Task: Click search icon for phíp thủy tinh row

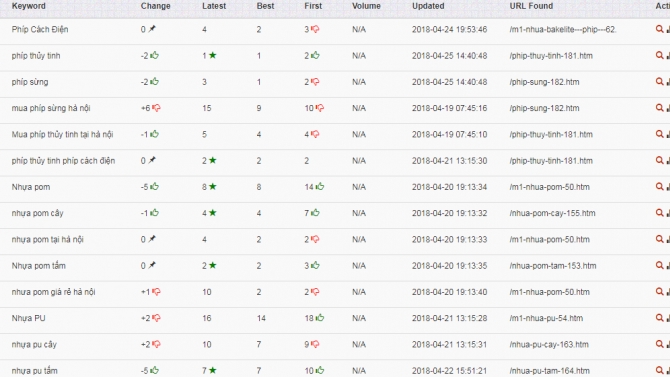Action: coord(659,56)
